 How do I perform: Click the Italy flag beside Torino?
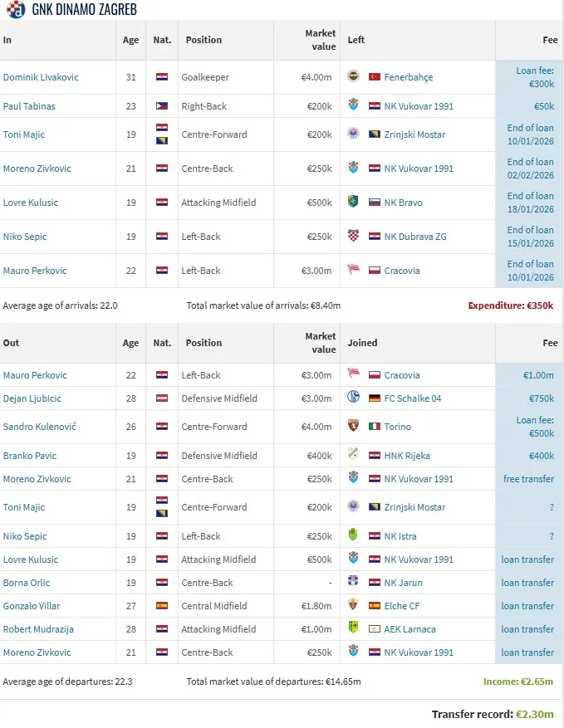[375, 427]
